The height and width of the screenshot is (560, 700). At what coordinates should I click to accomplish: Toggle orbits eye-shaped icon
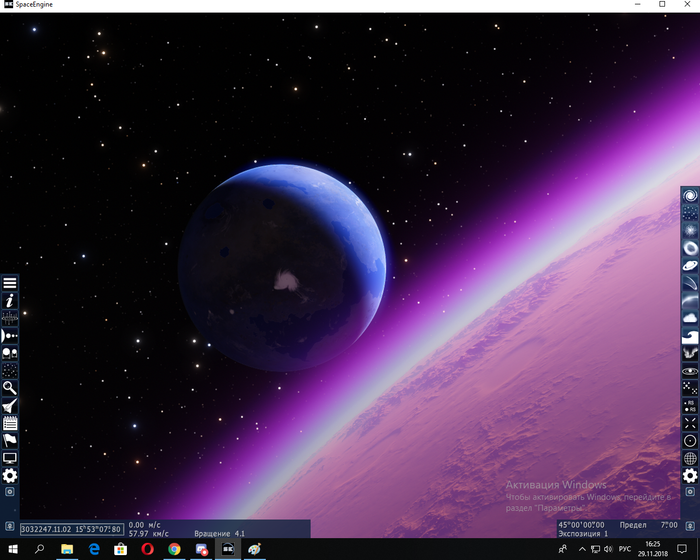pos(690,370)
